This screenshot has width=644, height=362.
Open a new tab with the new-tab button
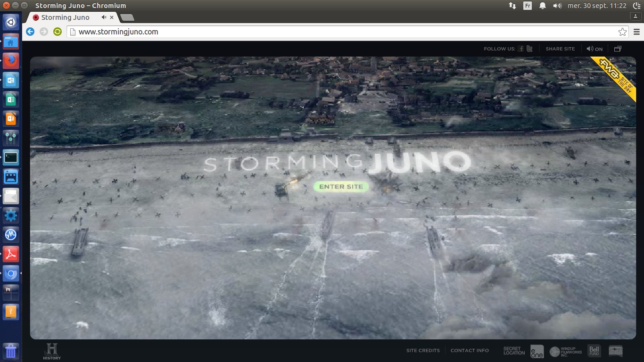pos(127,17)
